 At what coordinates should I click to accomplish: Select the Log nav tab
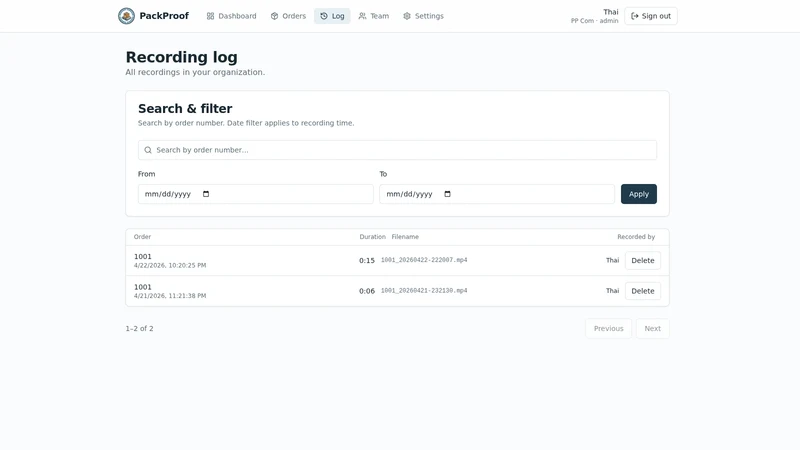(x=332, y=16)
